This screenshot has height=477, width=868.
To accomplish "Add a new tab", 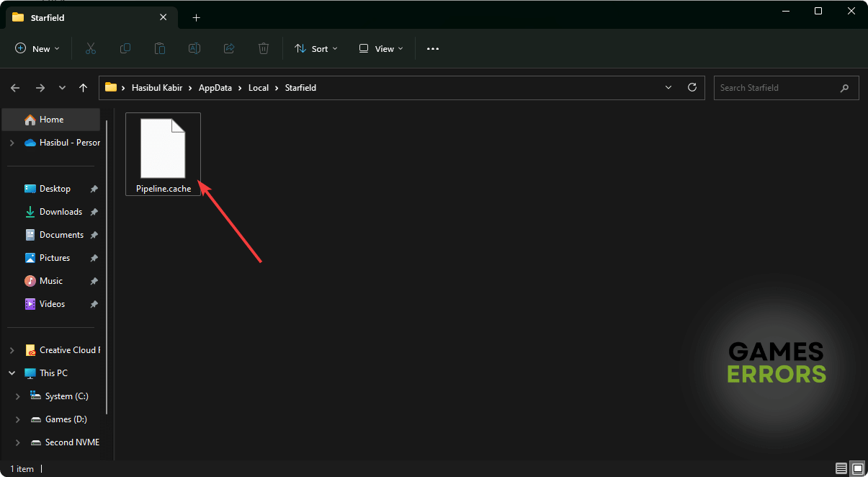I will (196, 17).
